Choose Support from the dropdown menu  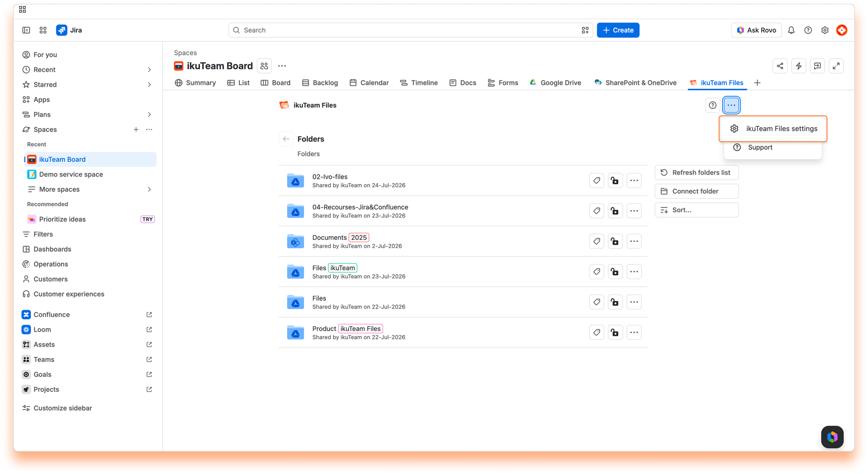[773, 147]
